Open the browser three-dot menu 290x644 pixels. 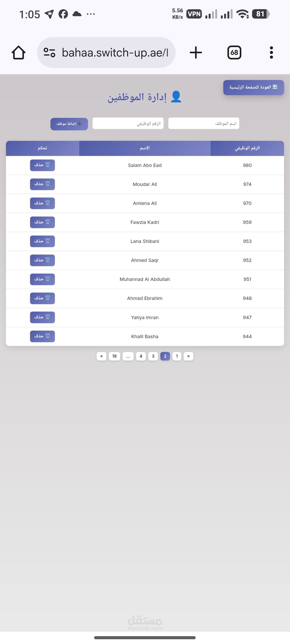tap(271, 52)
